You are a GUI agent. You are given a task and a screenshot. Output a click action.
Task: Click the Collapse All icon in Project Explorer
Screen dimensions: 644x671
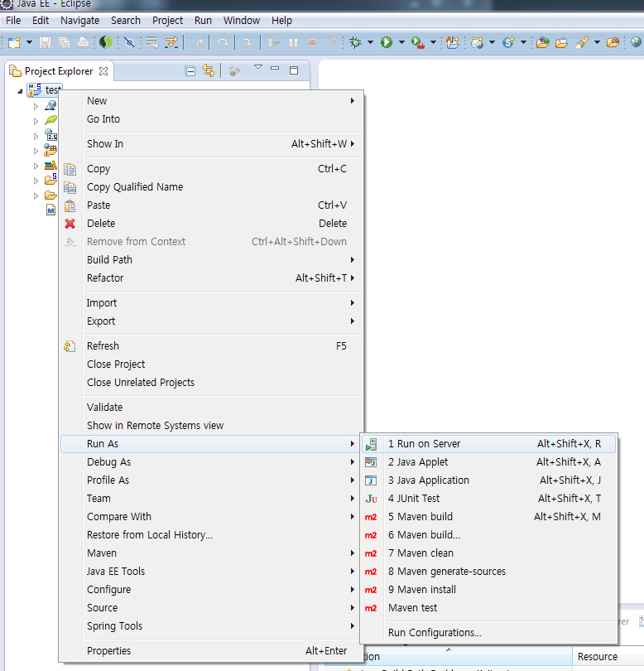tap(190, 70)
